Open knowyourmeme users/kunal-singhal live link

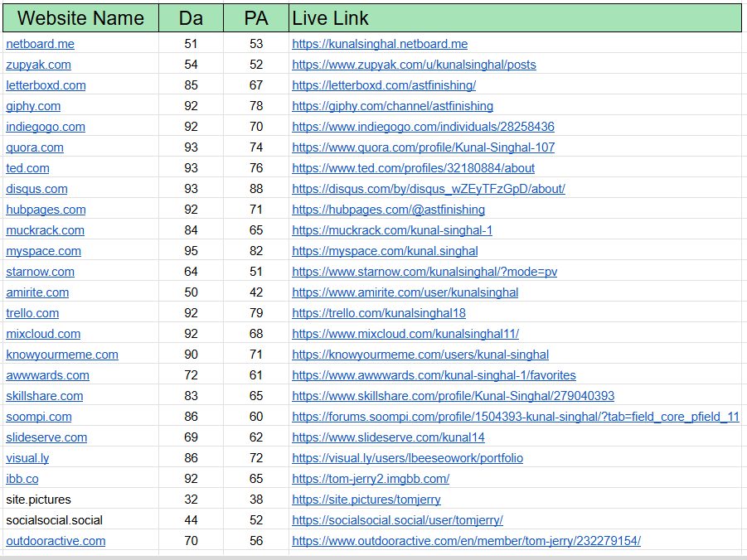(x=420, y=355)
